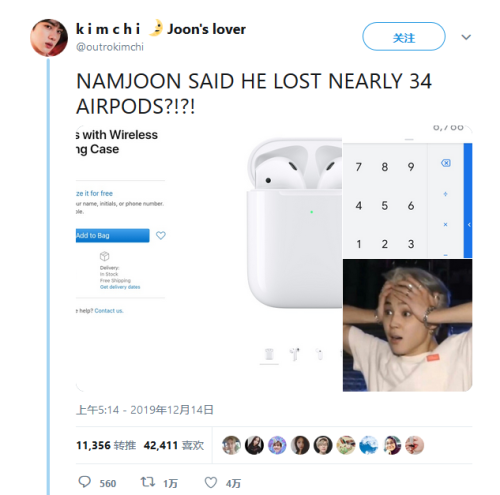Click the 1万 retweet count

point(170,483)
